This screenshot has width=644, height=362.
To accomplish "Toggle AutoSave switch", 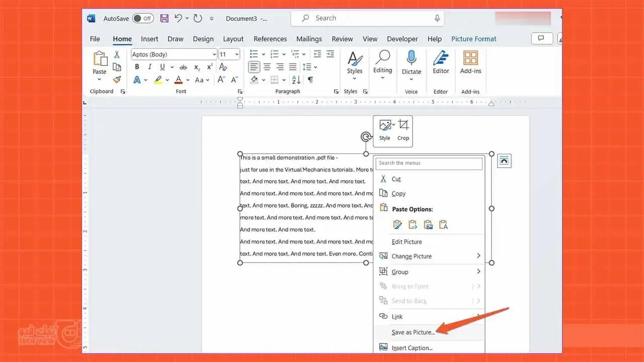I will pos(143,18).
